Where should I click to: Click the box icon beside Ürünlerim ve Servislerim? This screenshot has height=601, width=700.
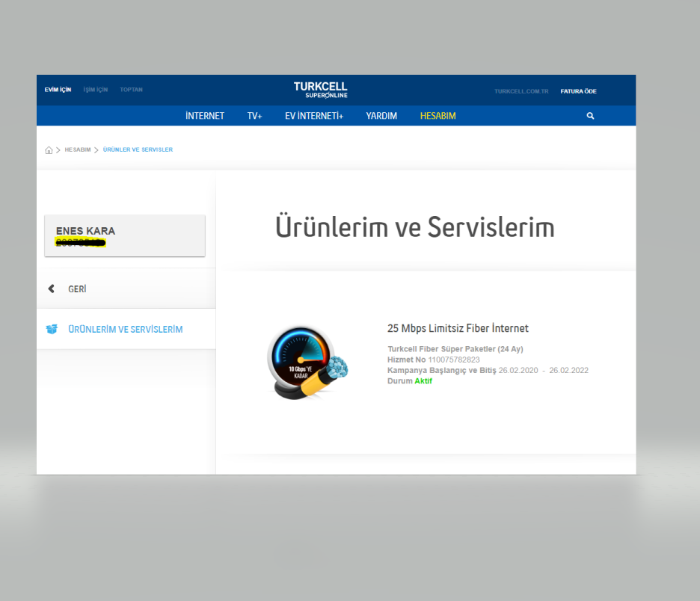coord(52,329)
